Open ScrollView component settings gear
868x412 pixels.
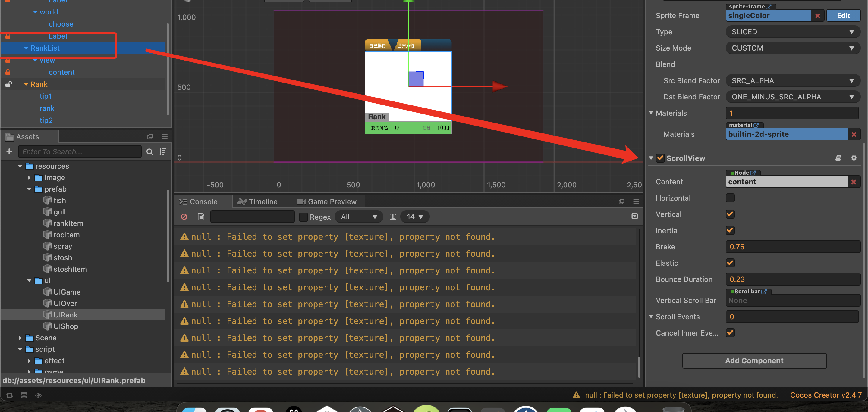[854, 158]
